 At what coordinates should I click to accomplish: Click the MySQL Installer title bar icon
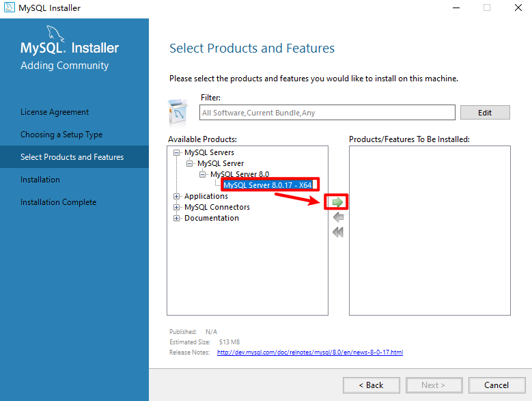tap(9, 8)
